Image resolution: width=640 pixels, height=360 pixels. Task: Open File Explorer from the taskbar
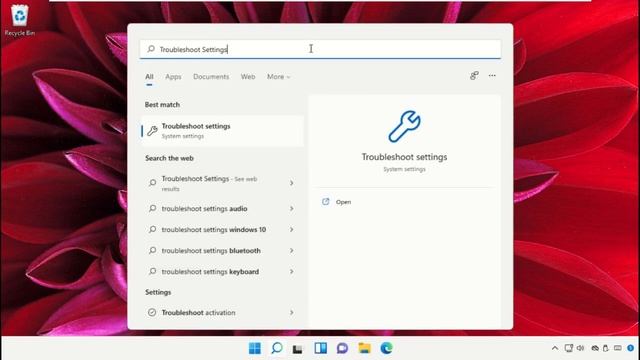pyautogui.click(x=364, y=348)
